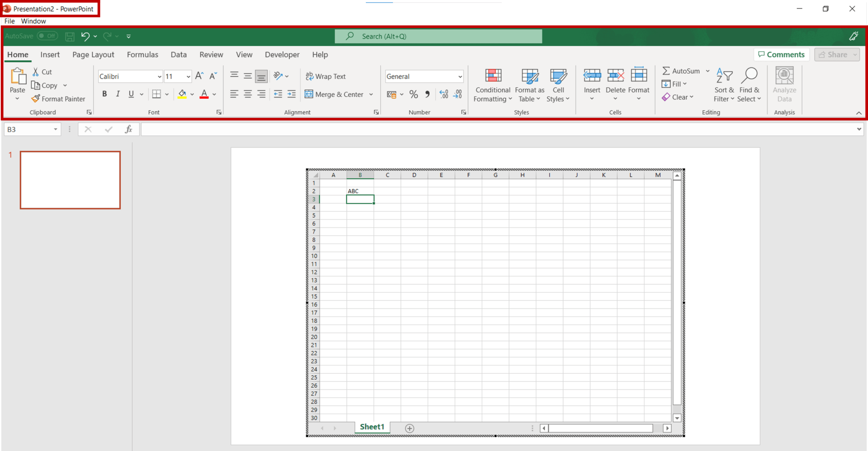Image resolution: width=868 pixels, height=451 pixels.
Task: Apply percent number format
Action: tap(414, 94)
